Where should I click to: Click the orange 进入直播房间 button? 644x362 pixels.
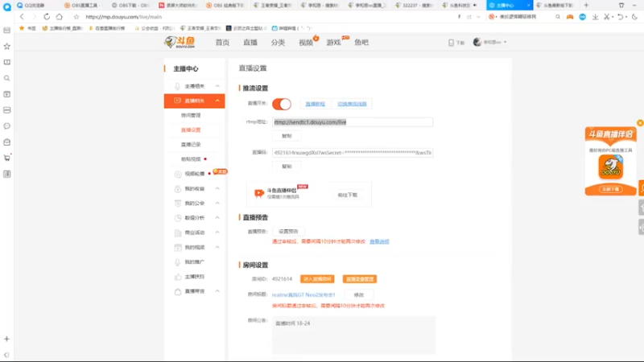pos(317,279)
